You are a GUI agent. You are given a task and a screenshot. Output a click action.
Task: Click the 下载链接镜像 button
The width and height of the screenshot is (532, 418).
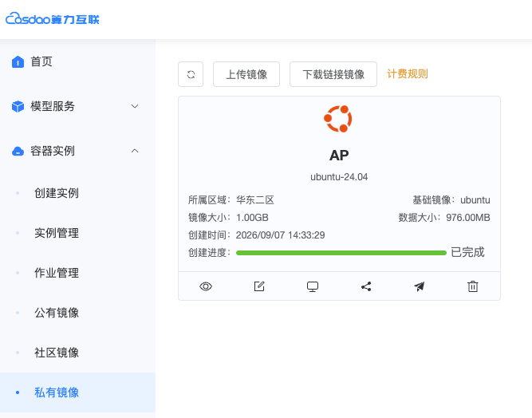pos(333,74)
